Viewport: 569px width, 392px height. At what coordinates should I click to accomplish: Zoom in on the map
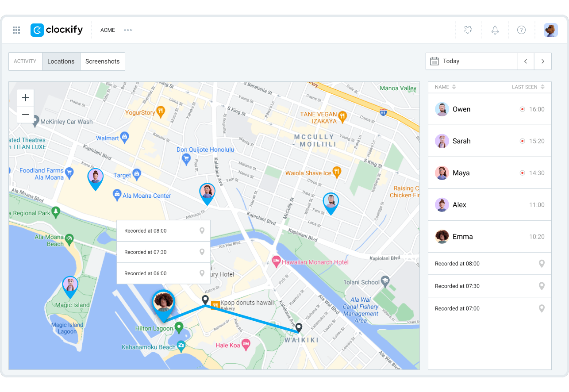click(x=26, y=98)
